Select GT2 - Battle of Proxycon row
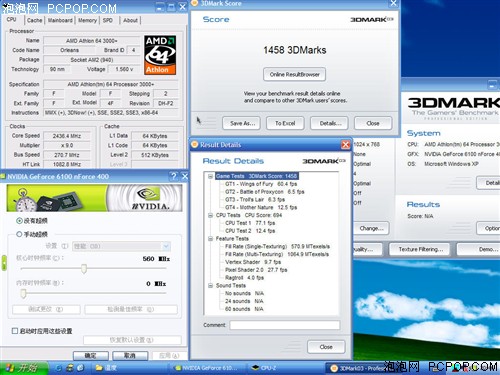 tap(265, 192)
